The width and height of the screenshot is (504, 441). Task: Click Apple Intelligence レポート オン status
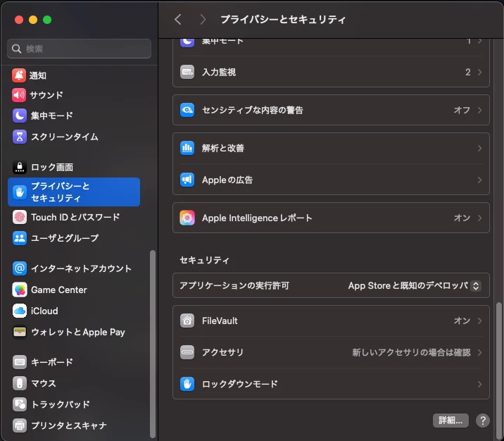tap(462, 218)
